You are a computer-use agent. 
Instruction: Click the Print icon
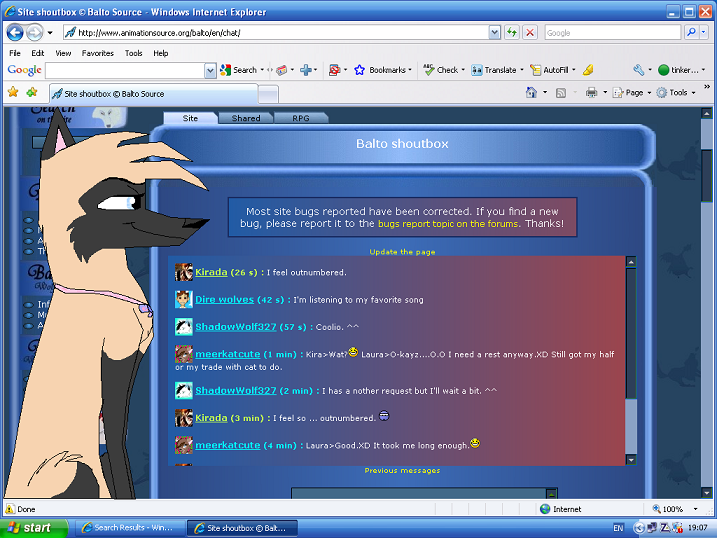coord(592,92)
